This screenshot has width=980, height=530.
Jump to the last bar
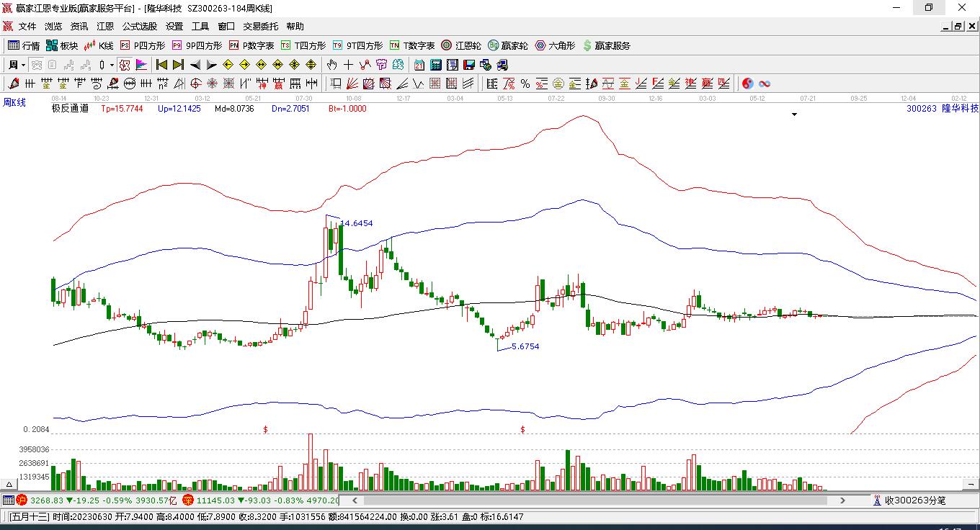pyautogui.click(x=178, y=65)
